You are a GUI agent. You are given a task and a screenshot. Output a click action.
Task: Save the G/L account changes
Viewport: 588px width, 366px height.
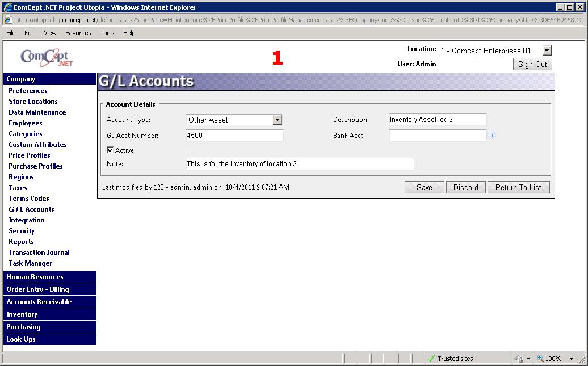[424, 187]
